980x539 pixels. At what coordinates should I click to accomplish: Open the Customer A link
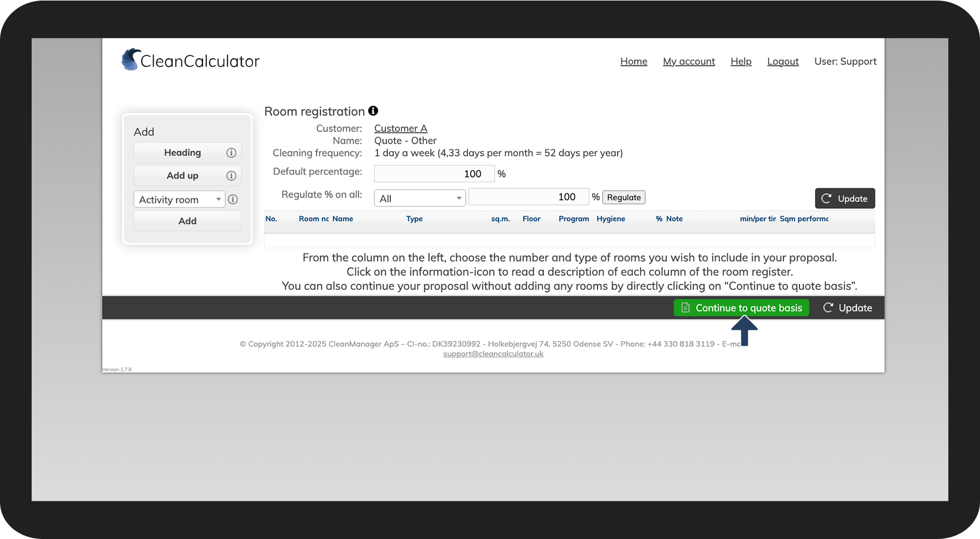400,128
